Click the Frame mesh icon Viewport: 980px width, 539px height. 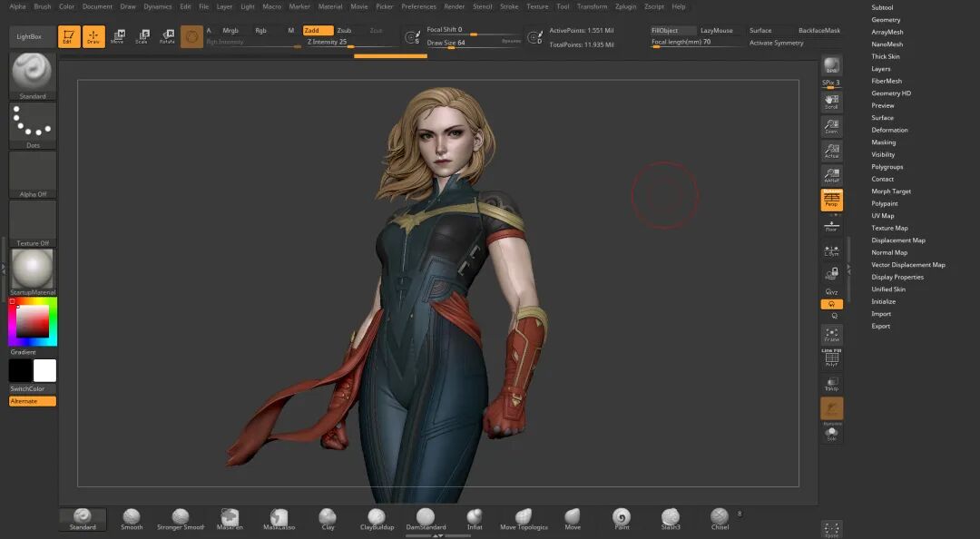[831, 335]
